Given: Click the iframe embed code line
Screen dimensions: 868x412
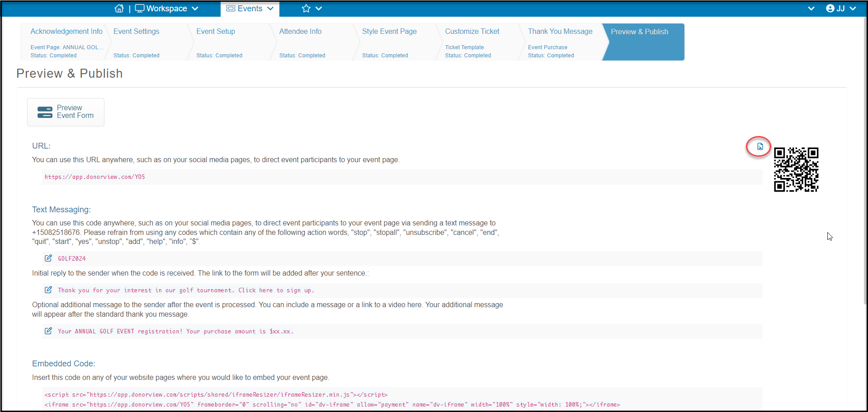Looking at the screenshot, I should point(332,405).
